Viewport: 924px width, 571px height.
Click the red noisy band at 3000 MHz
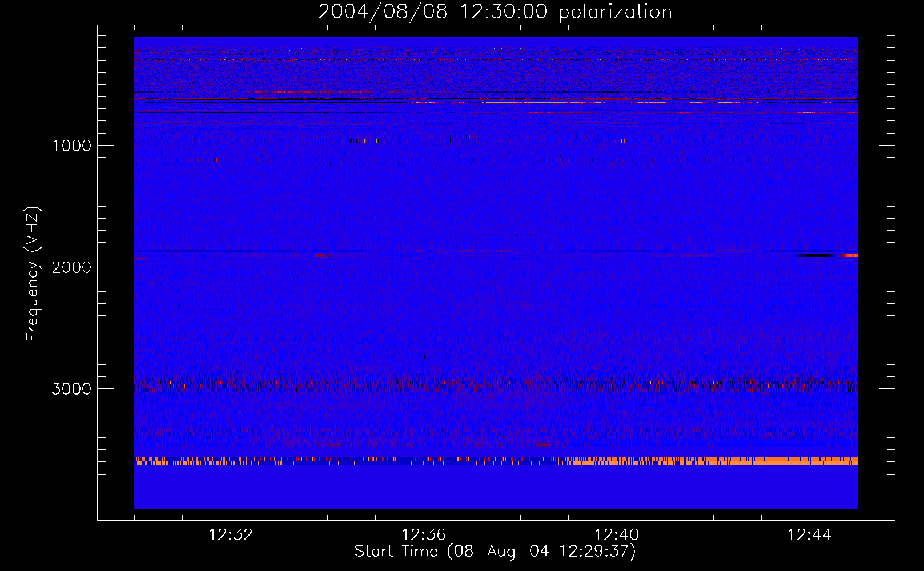click(x=496, y=384)
